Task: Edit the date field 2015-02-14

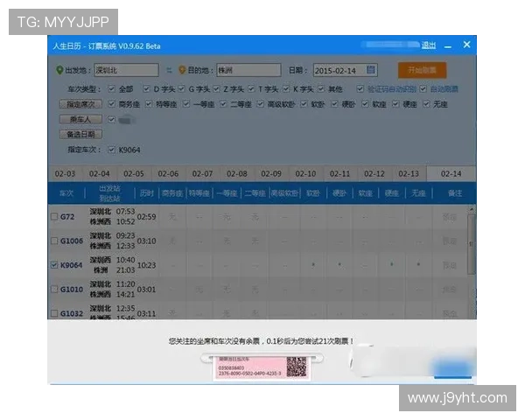Action: (x=346, y=70)
